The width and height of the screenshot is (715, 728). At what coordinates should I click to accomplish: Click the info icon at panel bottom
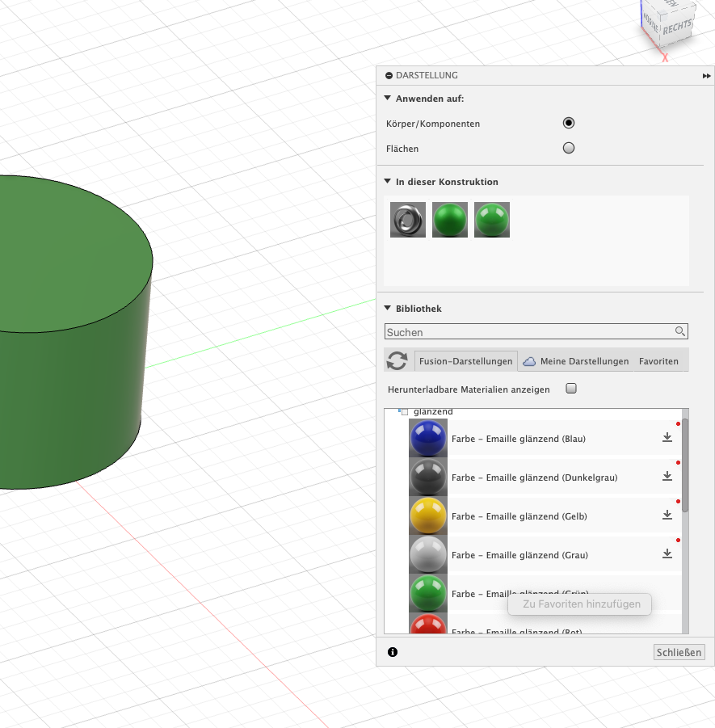393,652
